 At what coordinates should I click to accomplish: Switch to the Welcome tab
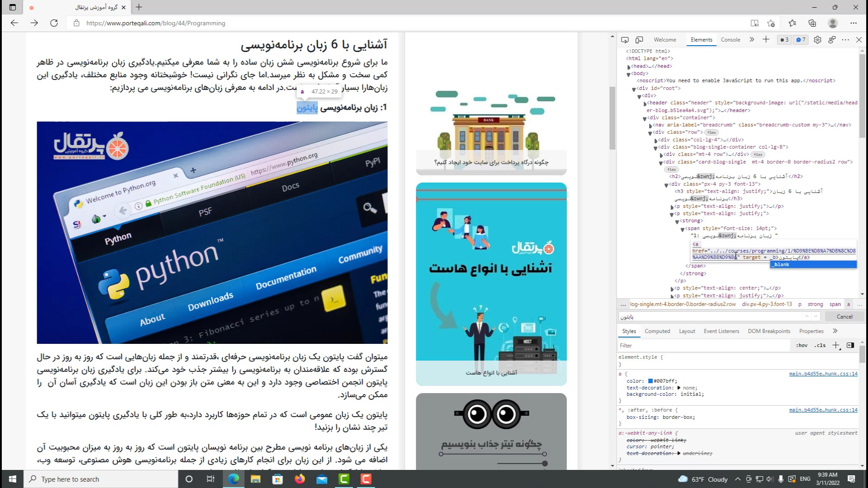(x=665, y=40)
